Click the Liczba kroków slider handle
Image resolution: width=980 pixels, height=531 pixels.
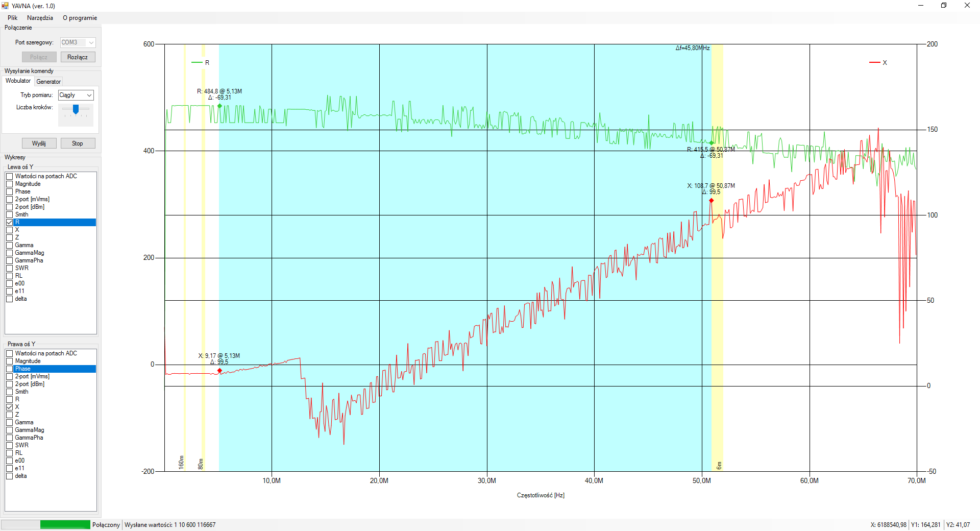pos(76,109)
